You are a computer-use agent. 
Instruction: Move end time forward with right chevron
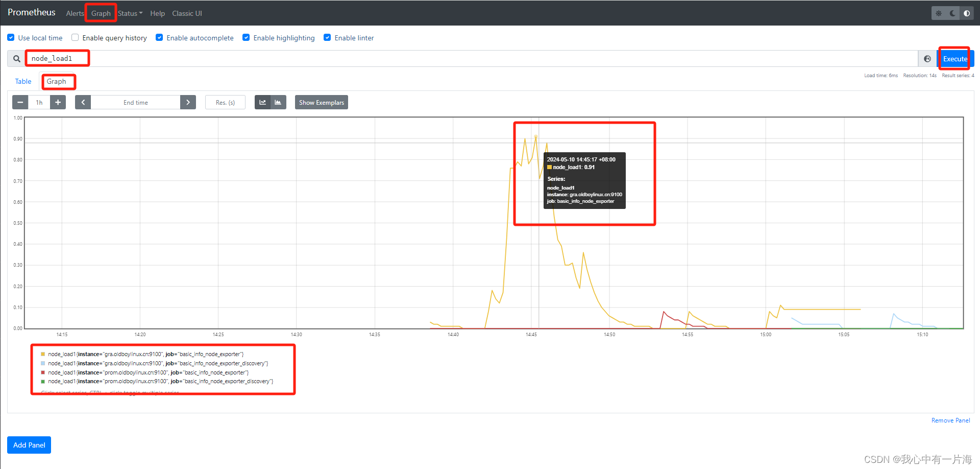188,102
